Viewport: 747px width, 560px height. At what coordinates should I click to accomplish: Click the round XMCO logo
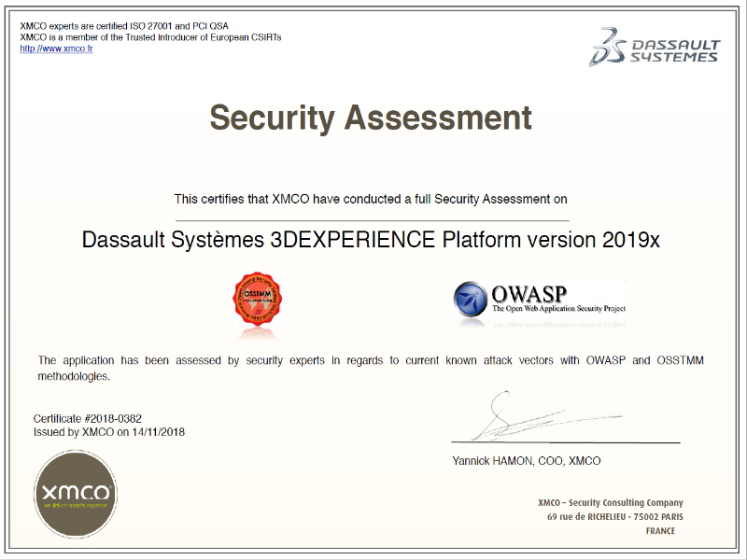tap(76, 494)
